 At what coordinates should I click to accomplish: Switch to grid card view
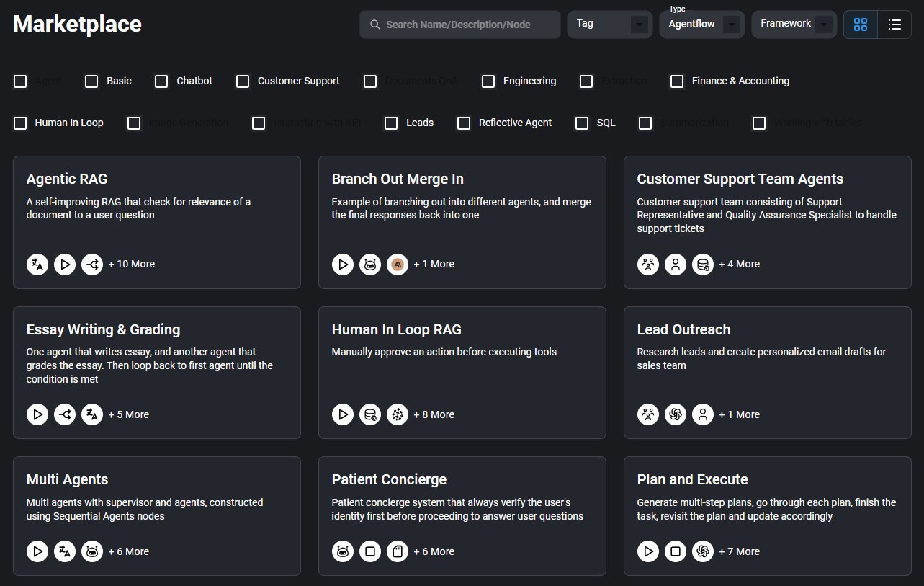[861, 25]
